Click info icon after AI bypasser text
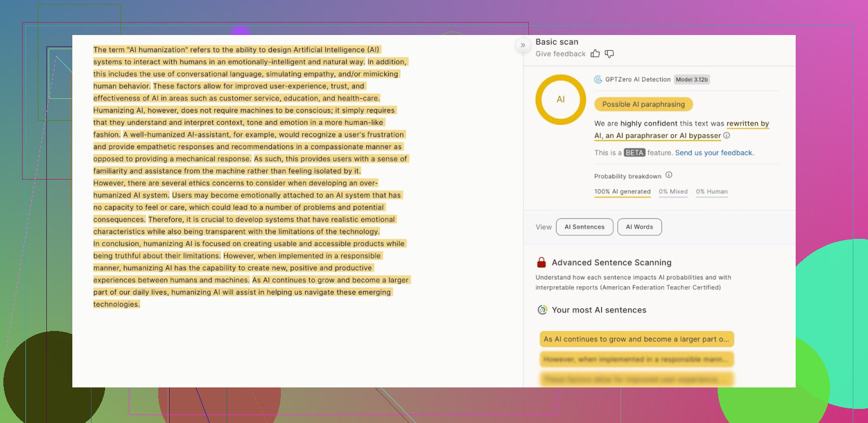The height and width of the screenshot is (423, 868). point(727,136)
